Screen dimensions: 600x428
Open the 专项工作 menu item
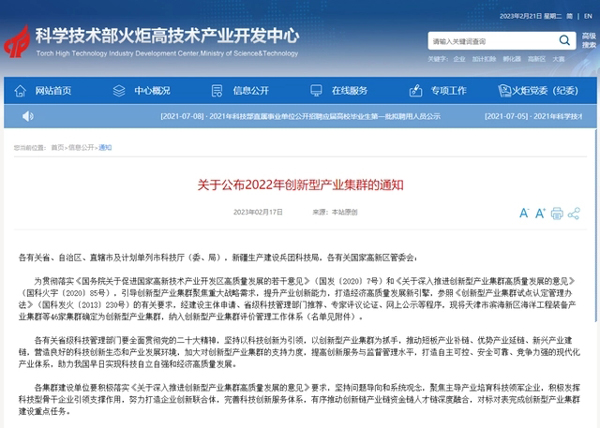click(x=449, y=91)
